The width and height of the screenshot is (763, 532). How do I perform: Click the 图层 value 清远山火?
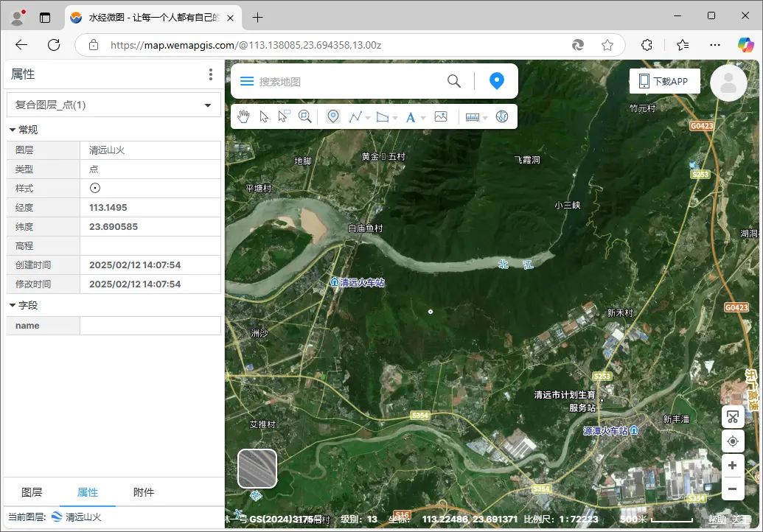[x=107, y=150]
